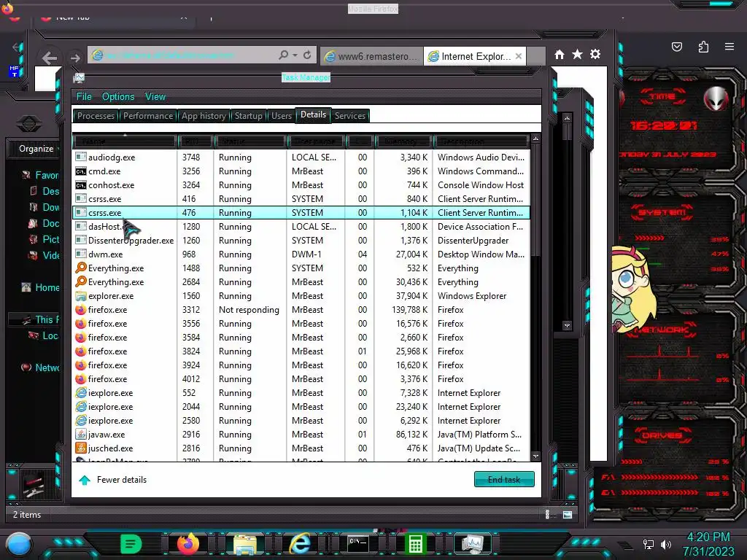Click the Not responding status cell
This screenshot has height=560, width=747.
click(x=249, y=309)
